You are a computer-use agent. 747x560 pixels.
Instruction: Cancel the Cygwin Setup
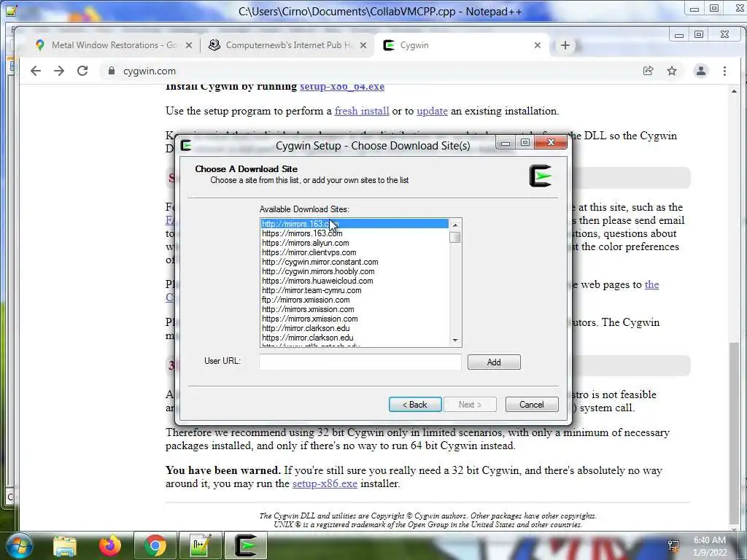(x=532, y=405)
